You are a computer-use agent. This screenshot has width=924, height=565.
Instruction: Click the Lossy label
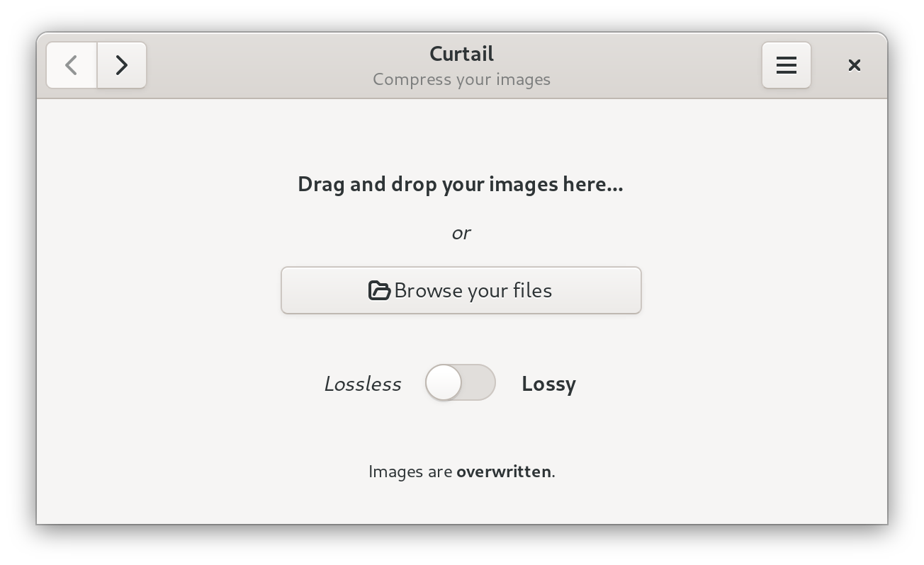[548, 384]
